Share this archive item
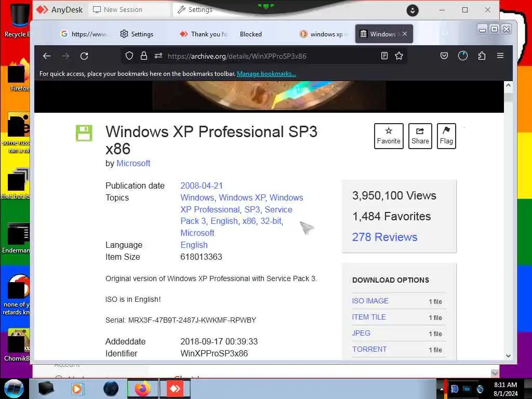The width and height of the screenshot is (532, 399). 420,136
